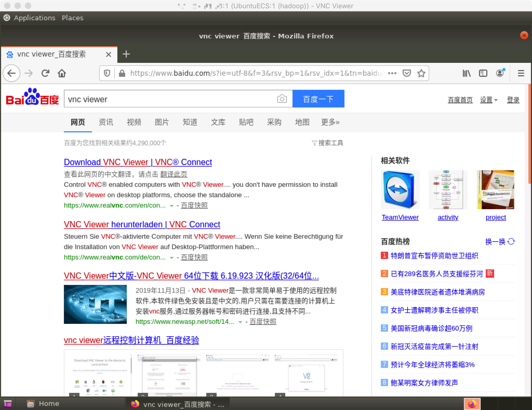Click the forward navigation arrow
This screenshot has width=532, height=410.
29,73
